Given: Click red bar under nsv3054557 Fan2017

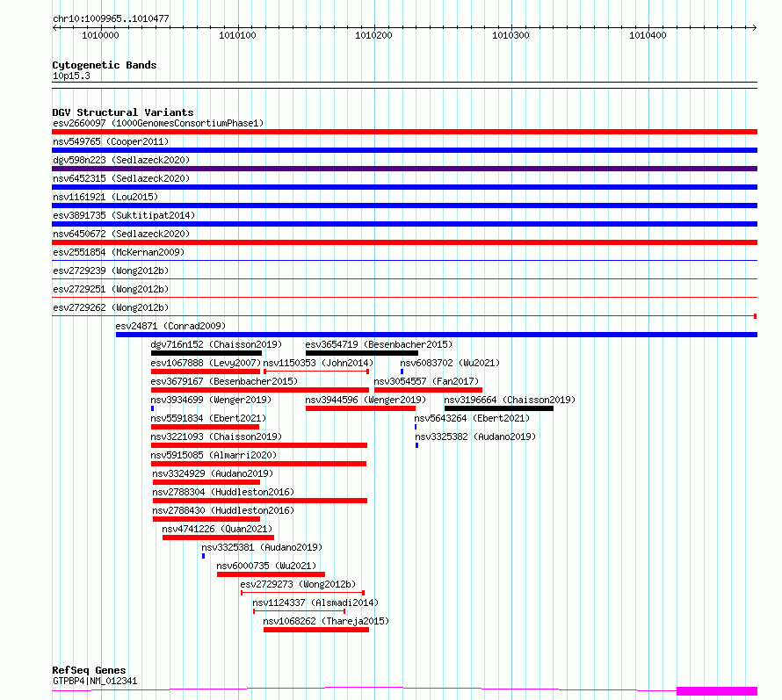Looking at the screenshot, I should pyautogui.click(x=429, y=390).
